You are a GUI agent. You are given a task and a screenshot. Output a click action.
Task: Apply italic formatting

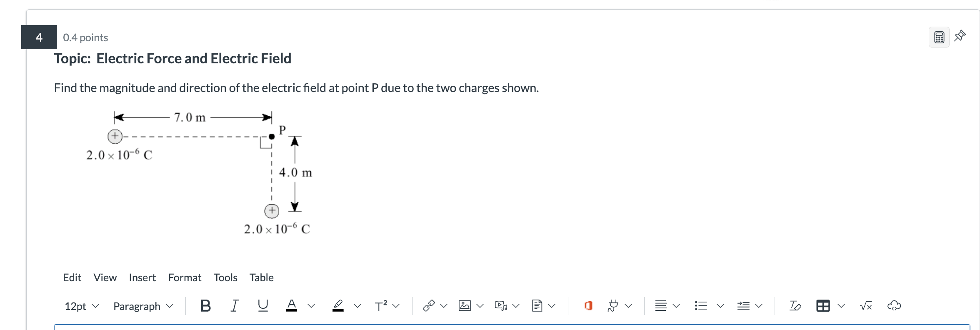point(234,305)
